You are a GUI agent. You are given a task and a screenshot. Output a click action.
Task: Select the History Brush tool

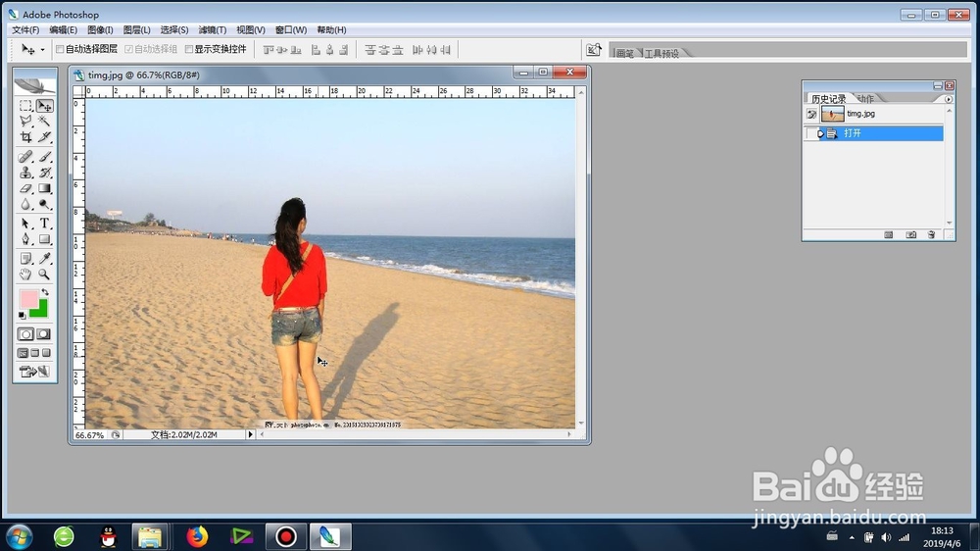click(x=44, y=172)
